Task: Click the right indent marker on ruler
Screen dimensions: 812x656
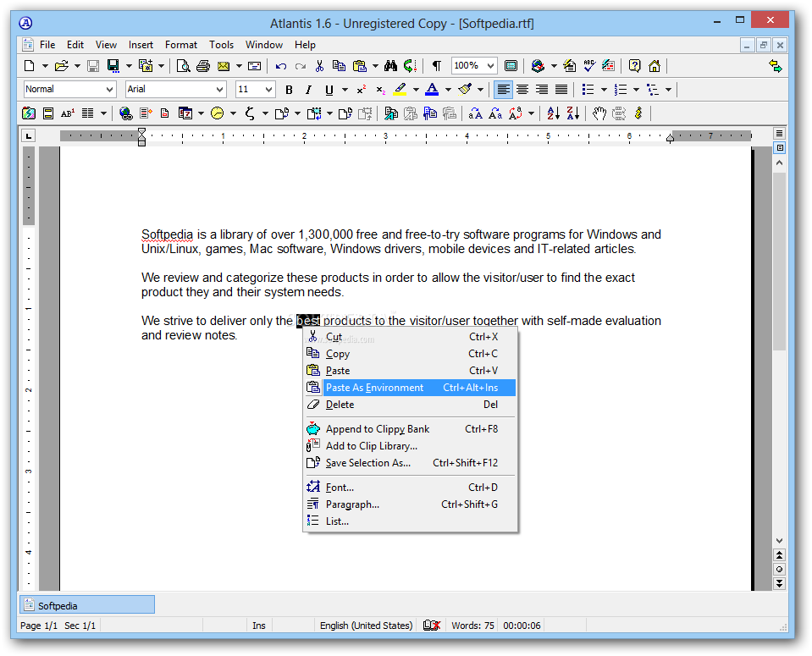Action: 670,138
